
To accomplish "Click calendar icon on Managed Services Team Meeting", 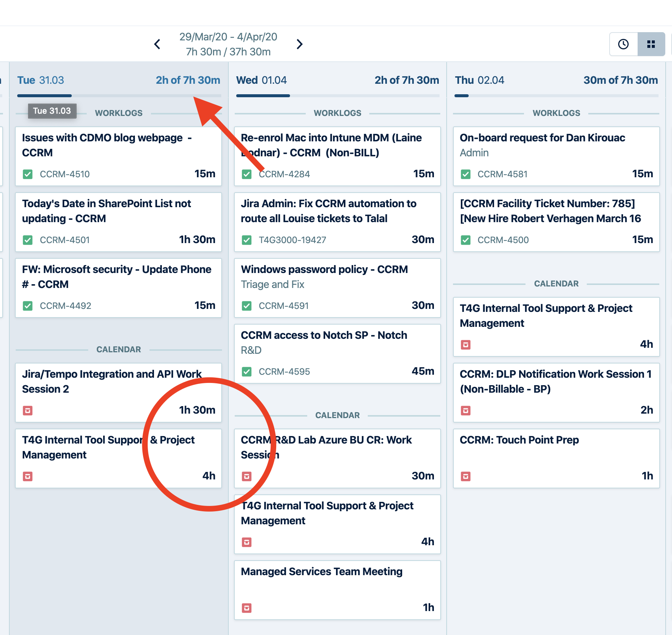I will point(247,608).
